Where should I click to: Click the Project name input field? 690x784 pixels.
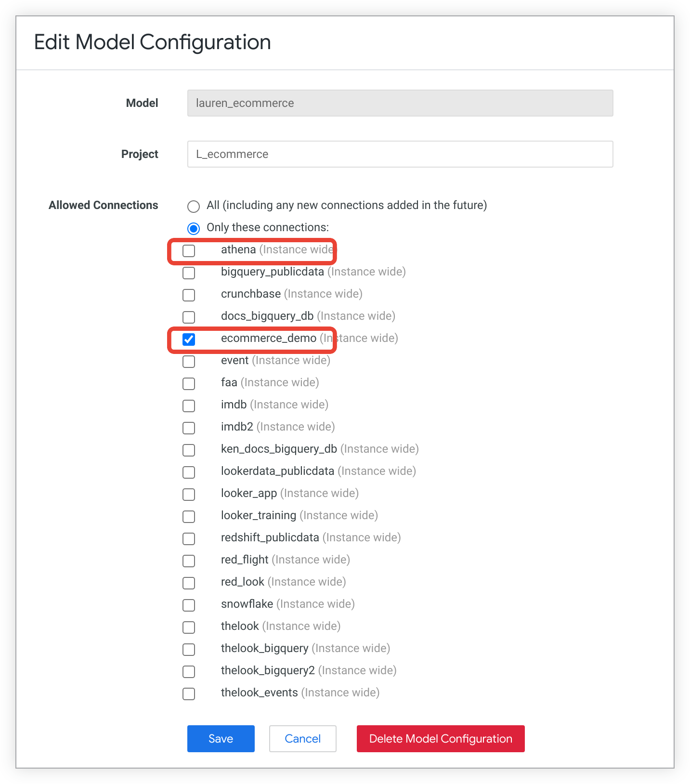(400, 154)
